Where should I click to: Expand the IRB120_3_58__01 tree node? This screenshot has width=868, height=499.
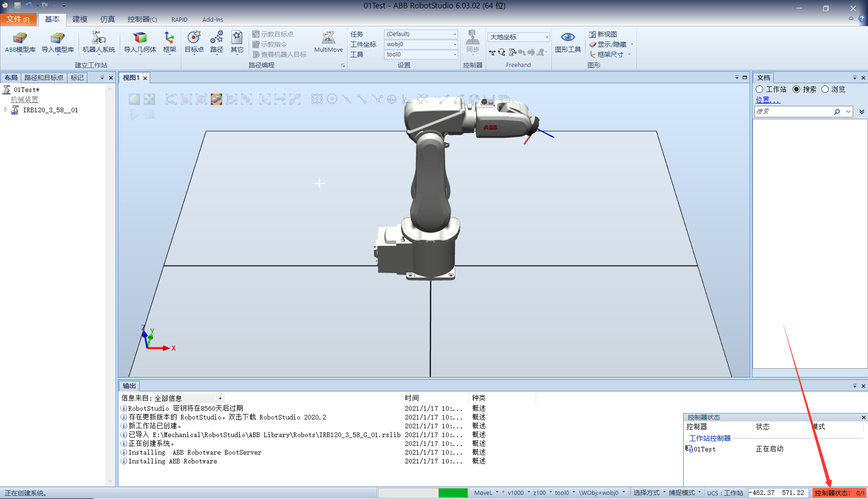pos(6,110)
